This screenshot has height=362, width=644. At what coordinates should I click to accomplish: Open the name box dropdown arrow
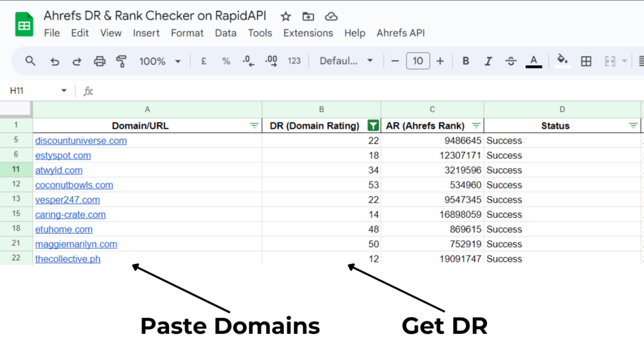pos(63,91)
